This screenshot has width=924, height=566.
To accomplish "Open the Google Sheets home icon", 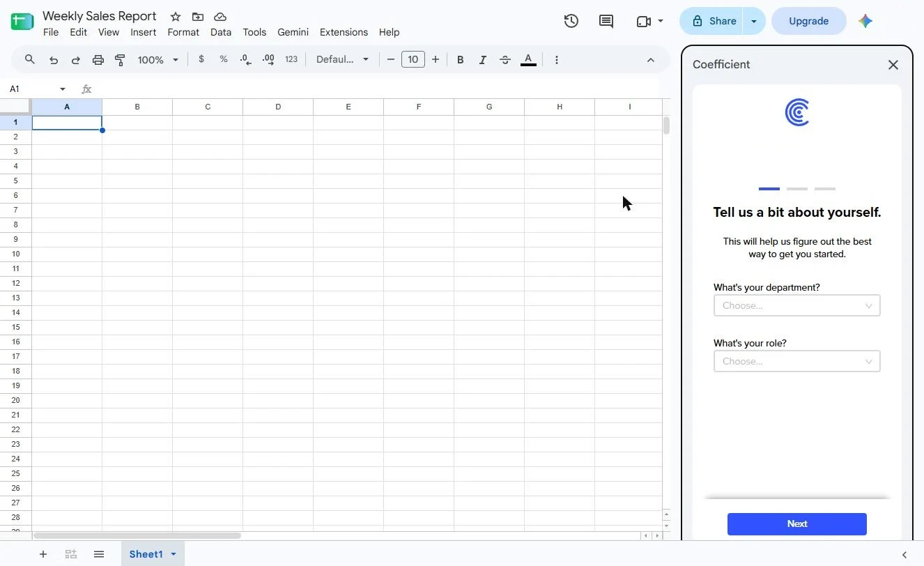I will (22, 22).
